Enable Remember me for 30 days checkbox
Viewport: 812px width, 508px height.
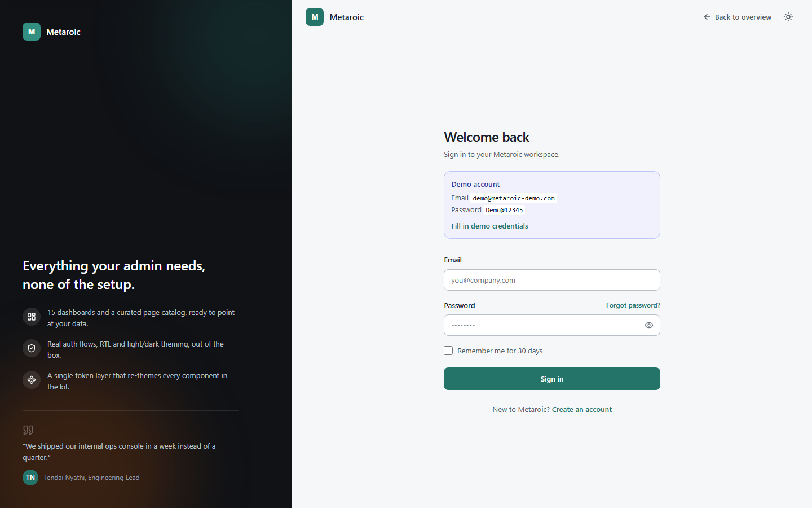pos(448,351)
